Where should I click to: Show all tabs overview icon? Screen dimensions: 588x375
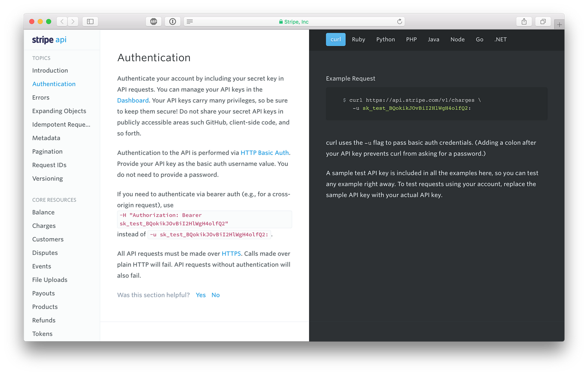[543, 21]
